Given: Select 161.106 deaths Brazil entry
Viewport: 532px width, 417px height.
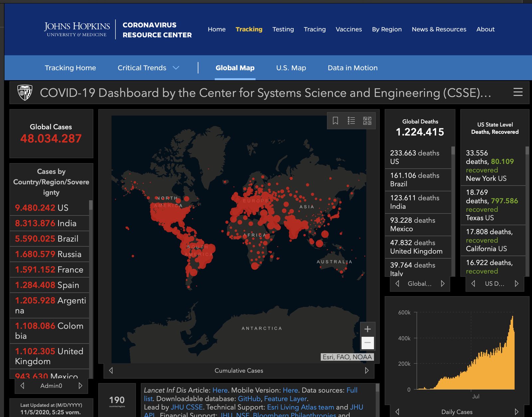Looking at the screenshot, I should pos(418,180).
